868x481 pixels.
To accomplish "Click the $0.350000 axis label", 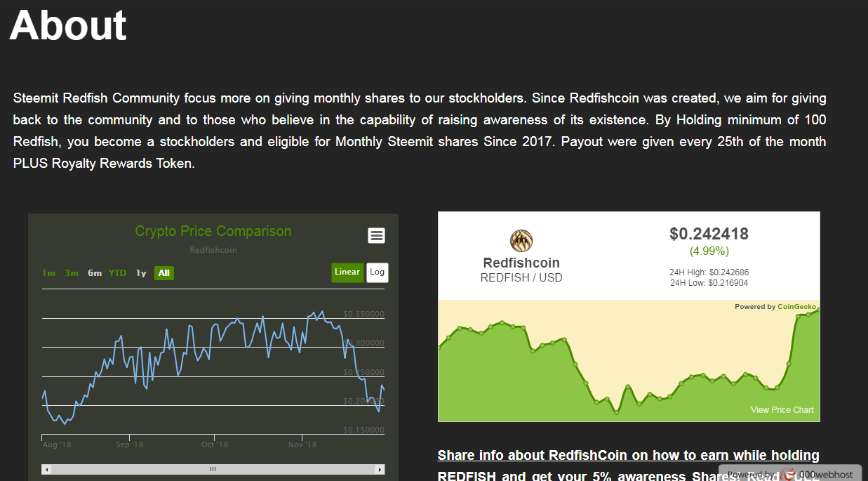I will (363, 314).
